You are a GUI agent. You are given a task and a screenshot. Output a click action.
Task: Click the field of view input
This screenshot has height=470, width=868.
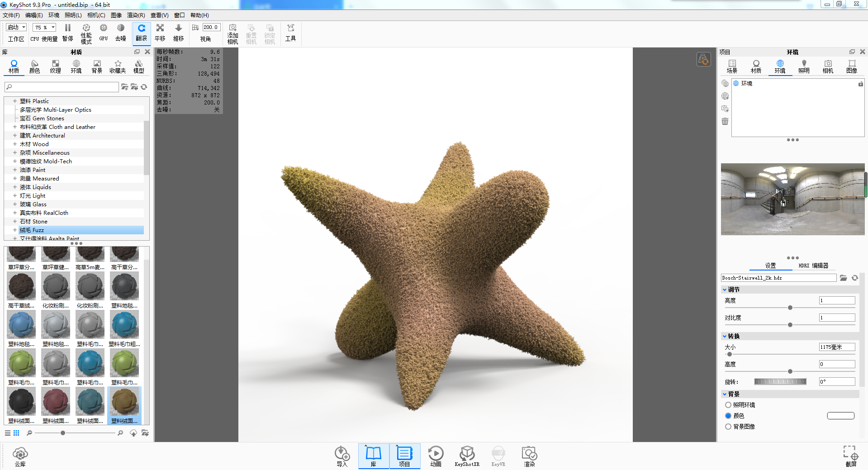pyautogui.click(x=211, y=27)
